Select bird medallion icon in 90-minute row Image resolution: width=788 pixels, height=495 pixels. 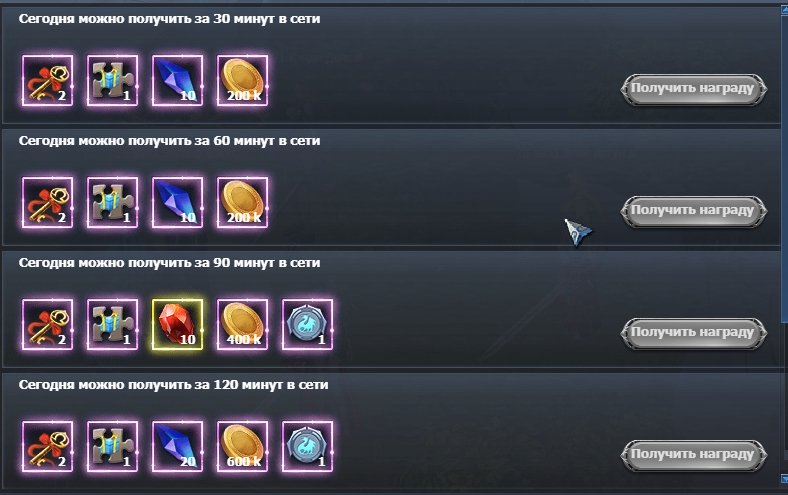coord(307,325)
